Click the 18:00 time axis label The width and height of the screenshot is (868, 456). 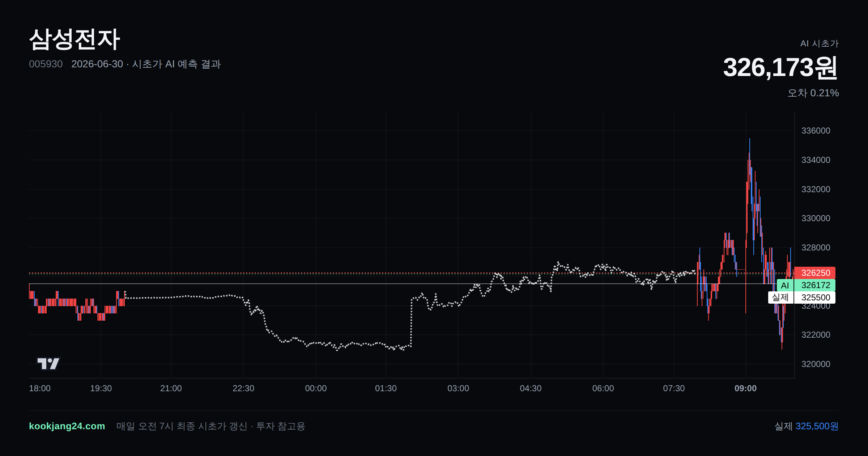point(40,388)
